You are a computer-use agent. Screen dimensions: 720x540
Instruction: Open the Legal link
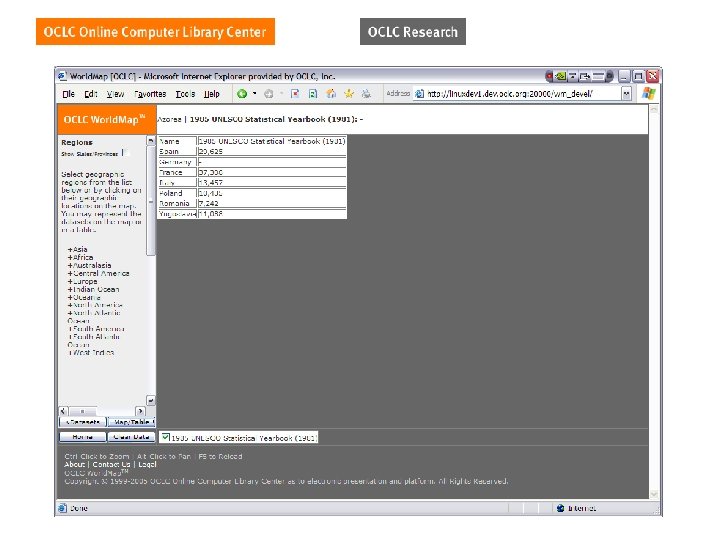click(x=147, y=464)
